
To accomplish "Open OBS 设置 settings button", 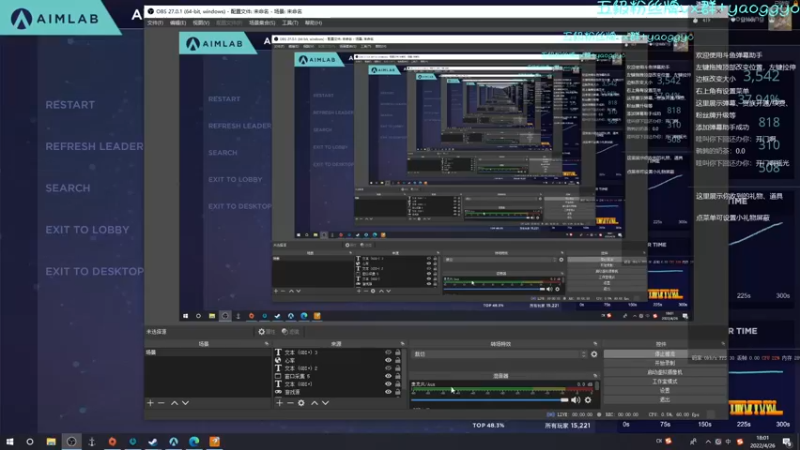I will (x=664, y=391).
